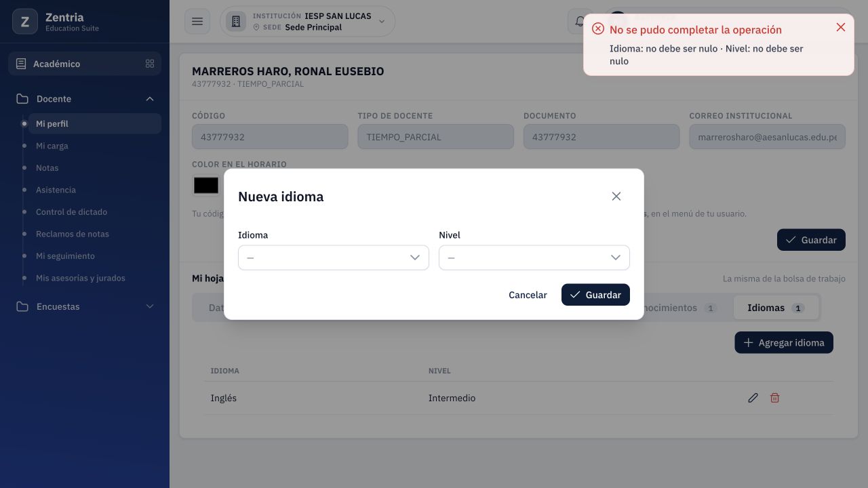The width and height of the screenshot is (868, 488).
Task: Click the institution building icon
Action: (x=236, y=22)
